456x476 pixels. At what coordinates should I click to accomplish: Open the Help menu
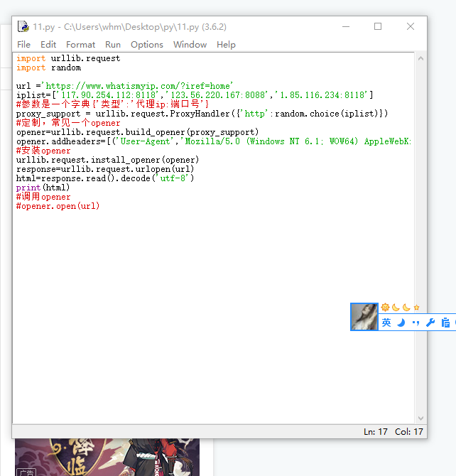pyautogui.click(x=226, y=44)
